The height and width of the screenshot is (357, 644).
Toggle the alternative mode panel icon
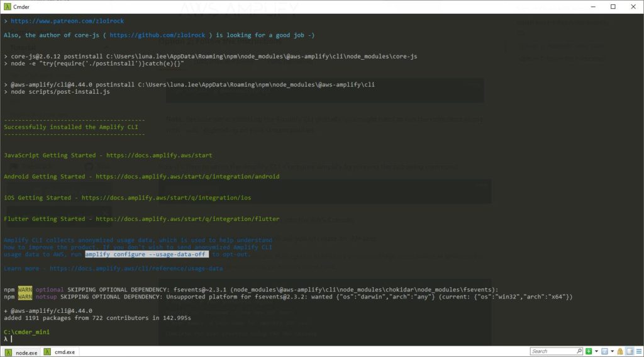click(630, 351)
